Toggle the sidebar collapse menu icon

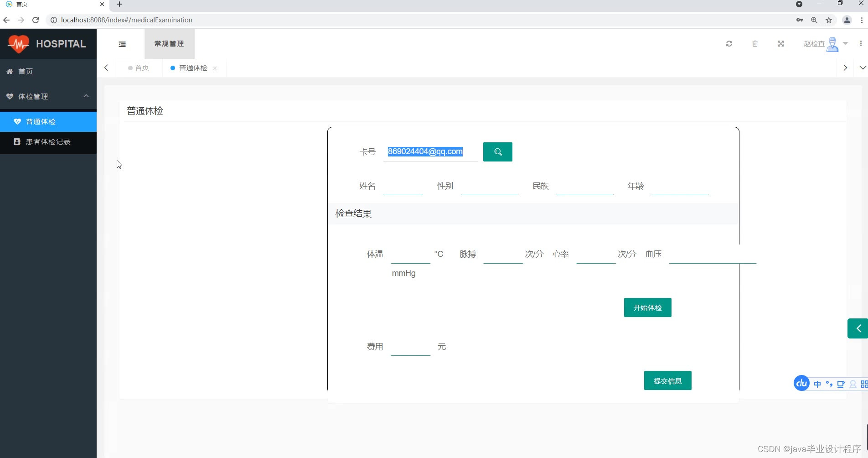pos(122,44)
